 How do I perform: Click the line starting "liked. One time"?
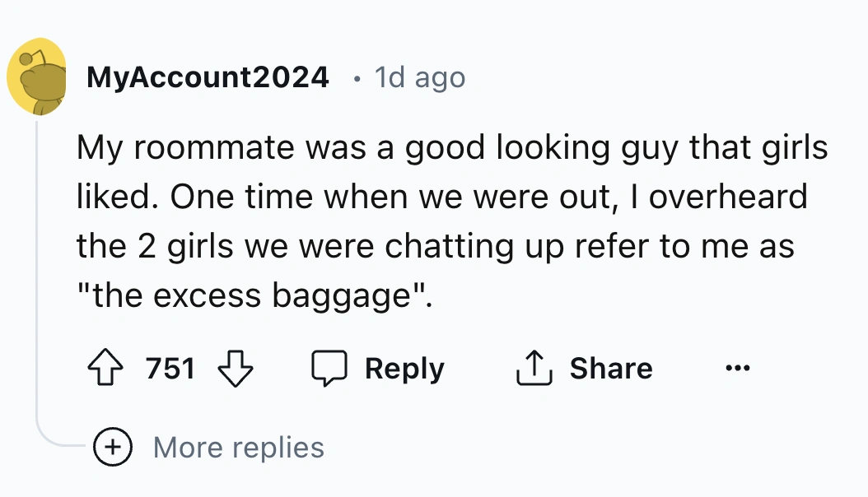point(441,197)
